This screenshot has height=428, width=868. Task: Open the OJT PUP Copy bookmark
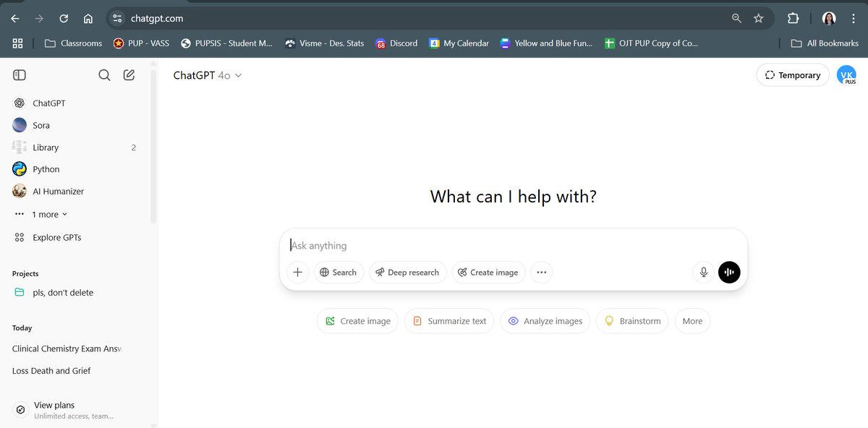pos(650,43)
